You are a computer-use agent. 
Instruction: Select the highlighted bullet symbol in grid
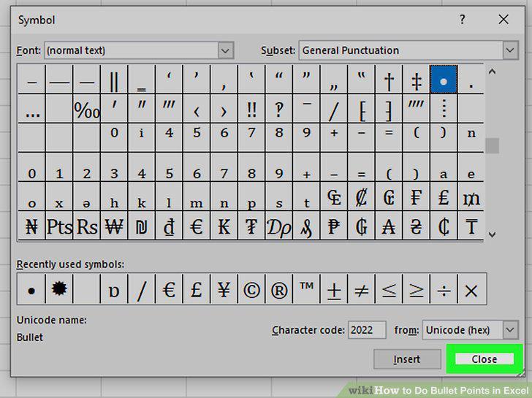pyautogui.click(x=444, y=80)
